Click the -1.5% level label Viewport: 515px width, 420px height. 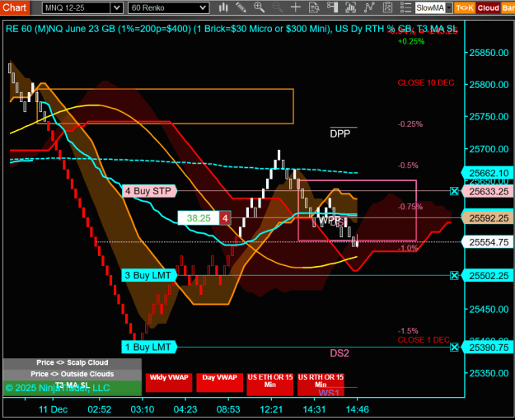click(408, 331)
